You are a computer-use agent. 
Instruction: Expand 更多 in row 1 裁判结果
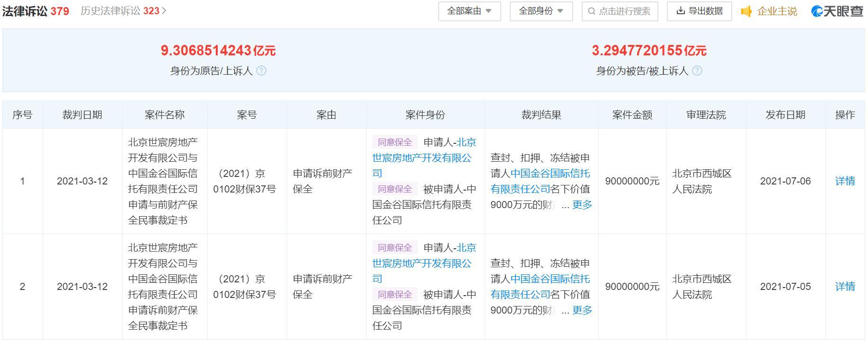coord(582,205)
